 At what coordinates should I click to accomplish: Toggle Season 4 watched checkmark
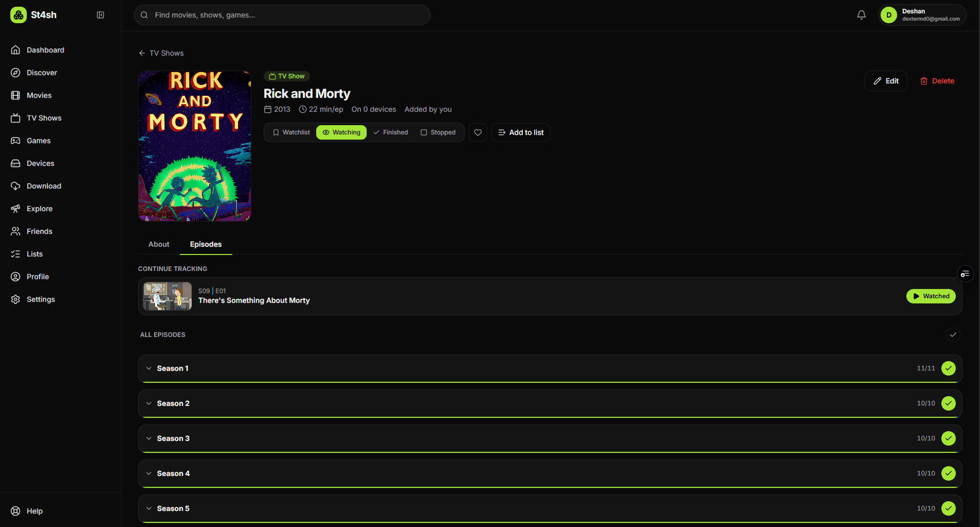point(949,473)
